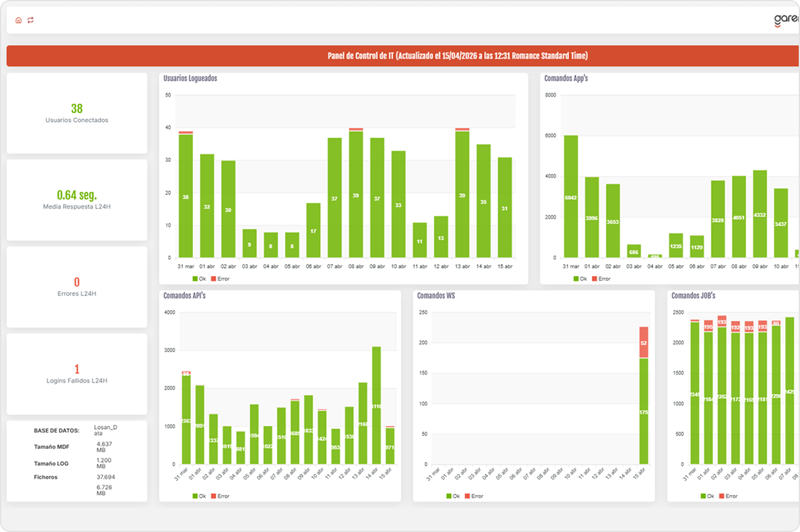Click the 31 mar bar in Comandos App's
Image resolution: width=800 pixels, height=532 pixels.
[x=571, y=196]
